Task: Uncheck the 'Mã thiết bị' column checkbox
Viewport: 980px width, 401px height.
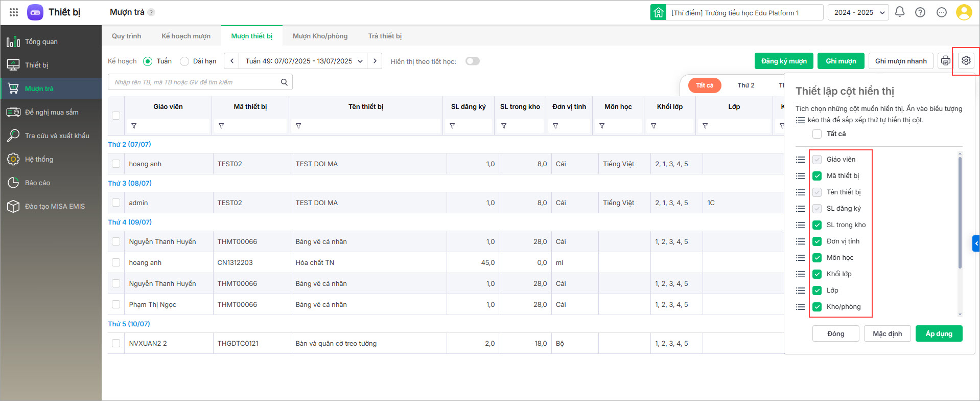Action: pos(817,176)
